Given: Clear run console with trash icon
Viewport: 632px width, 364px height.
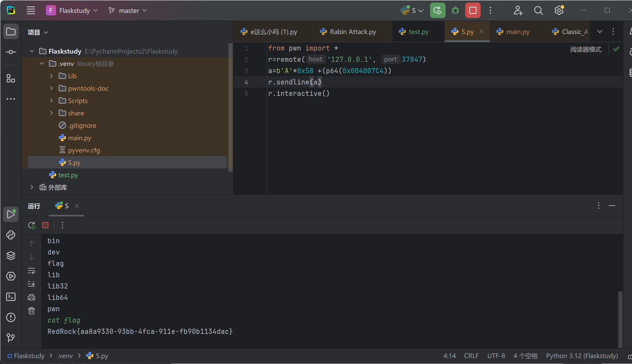Looking at the screenshot, I should coord(31,311).
